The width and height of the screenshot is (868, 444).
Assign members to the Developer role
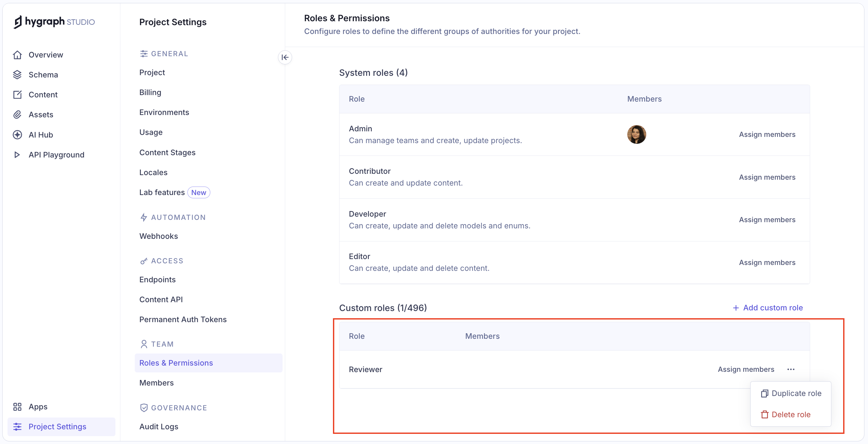pyautogui.click(x=767, y=220)
